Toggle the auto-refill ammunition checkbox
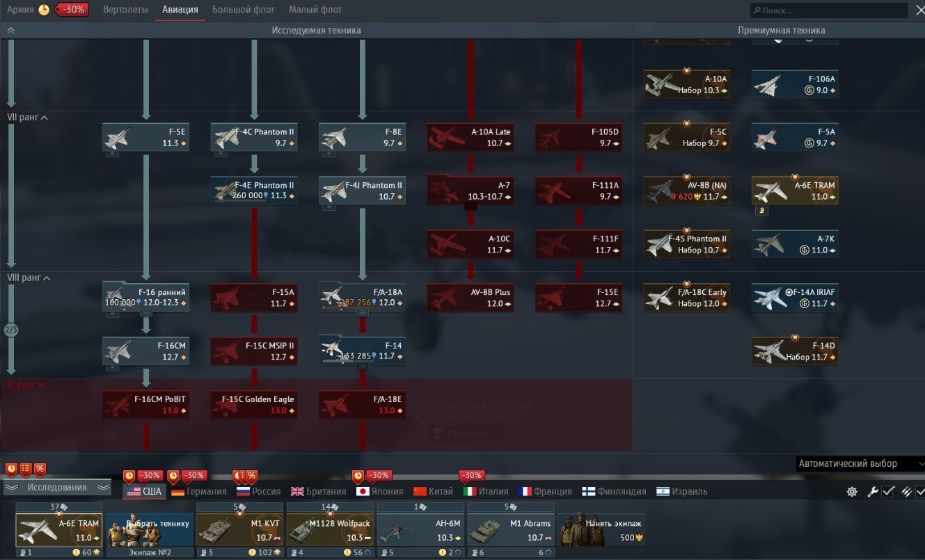 point(919,491)
